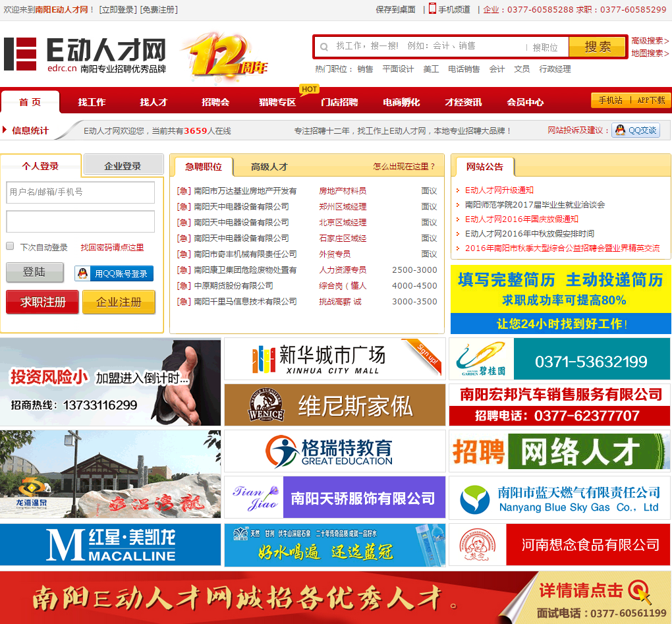
Task: Click the E动人才网 site logo
Action: pyautogui.click(x=85, y=55)
